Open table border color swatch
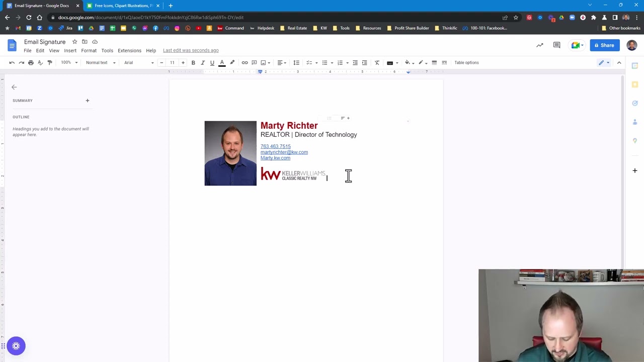This screenshot has width=644, height=362. coord(392,62)
